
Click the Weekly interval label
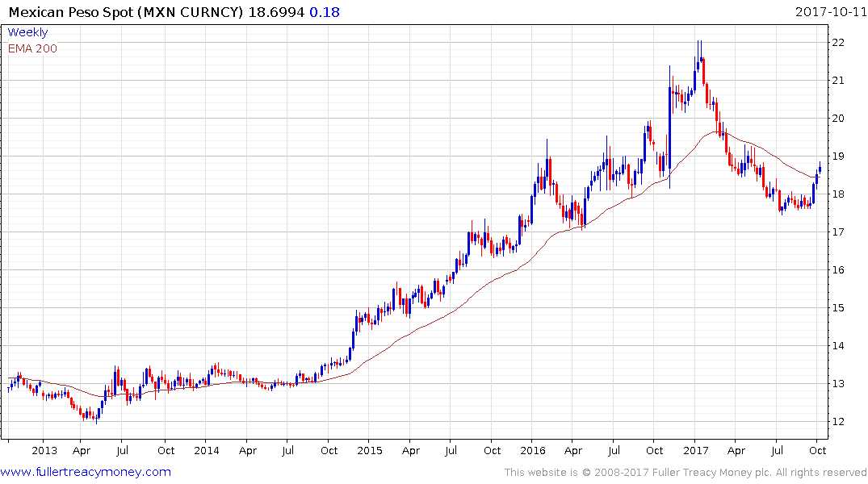27,32
